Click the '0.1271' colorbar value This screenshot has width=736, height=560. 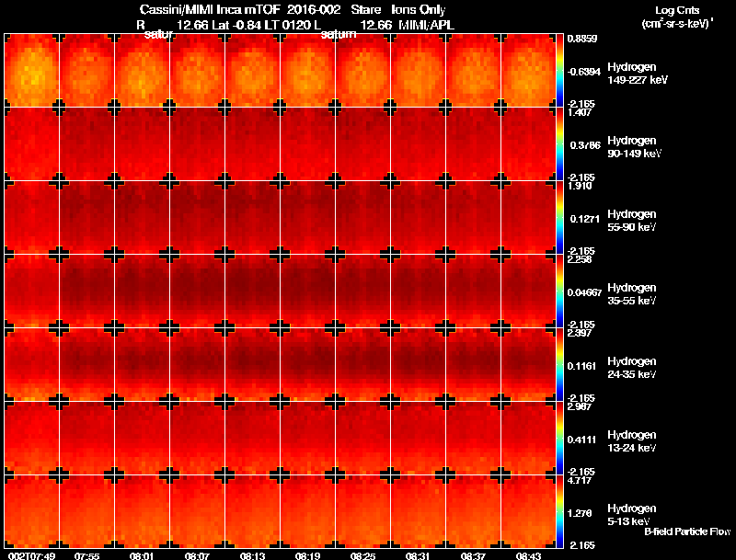pos(585,219)
